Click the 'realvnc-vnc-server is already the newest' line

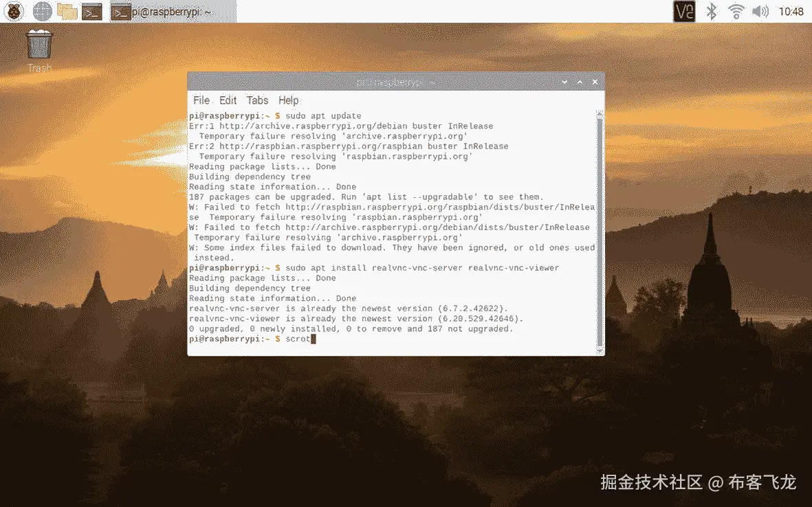[349, 308]
